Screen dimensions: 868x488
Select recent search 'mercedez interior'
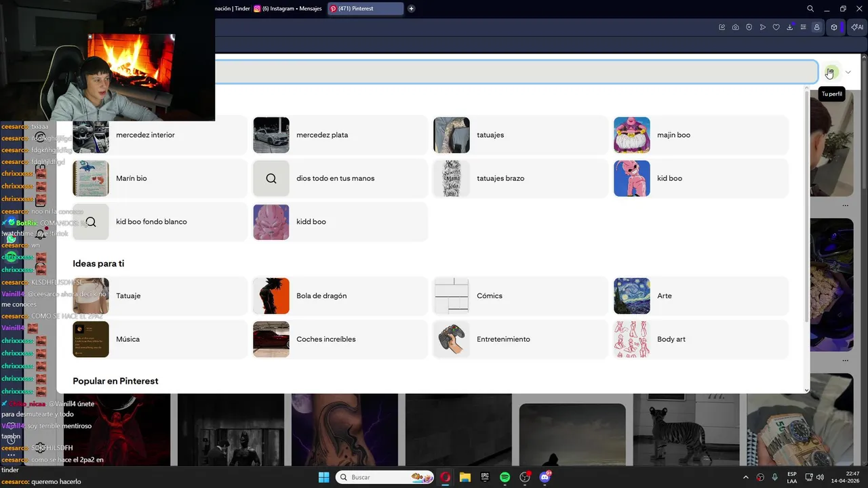coord(160,135)
